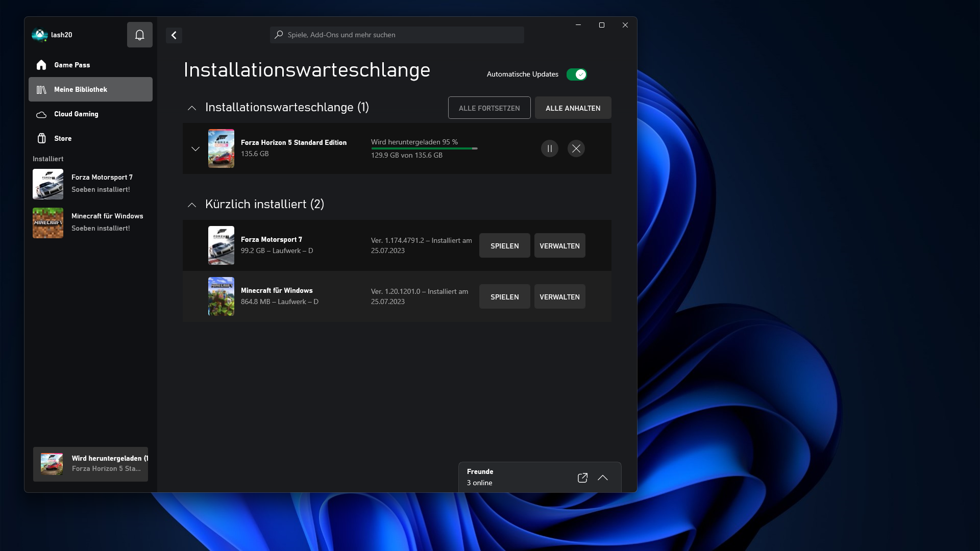Expand Forza Horizon 5 download details

(x=195, y=149)
